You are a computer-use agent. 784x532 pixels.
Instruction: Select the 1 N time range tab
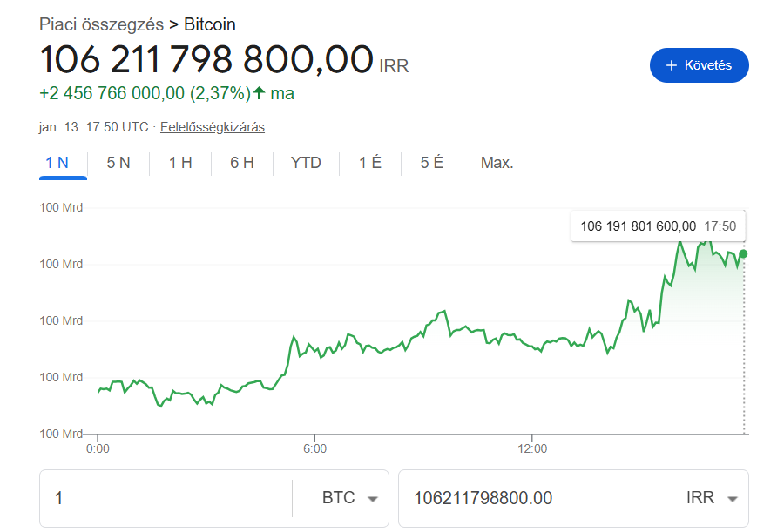63,163
